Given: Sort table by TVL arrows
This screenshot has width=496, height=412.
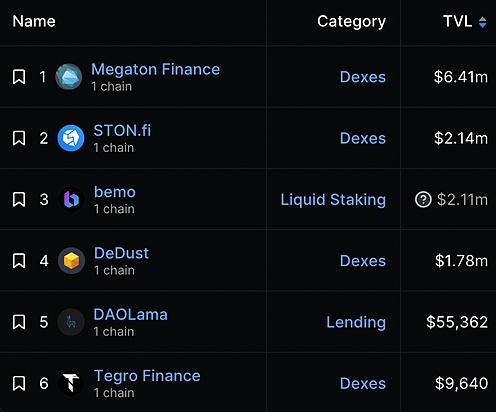Looking at the screenshot, I should (482, 22).
